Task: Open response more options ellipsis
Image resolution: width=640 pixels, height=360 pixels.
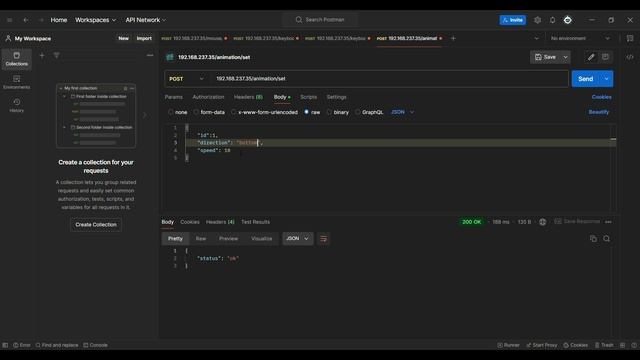Action: [x=609, y=222]
